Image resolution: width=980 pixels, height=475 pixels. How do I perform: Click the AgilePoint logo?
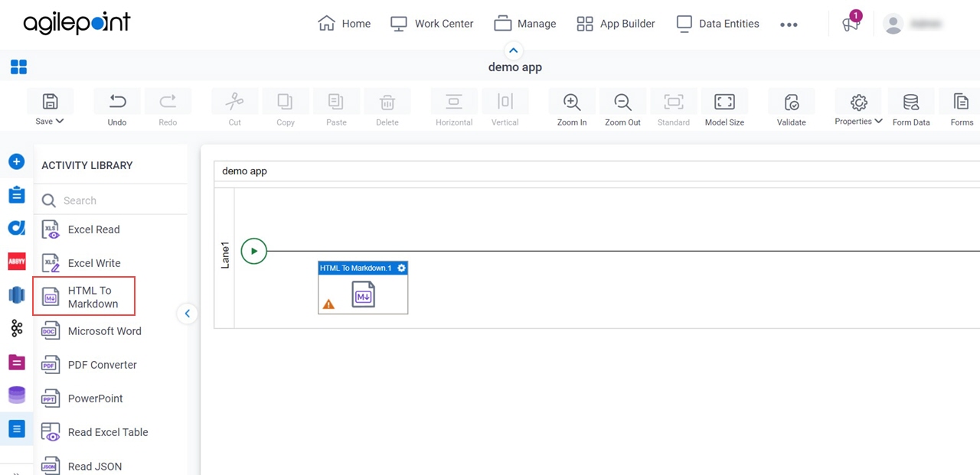coord(77,24)
